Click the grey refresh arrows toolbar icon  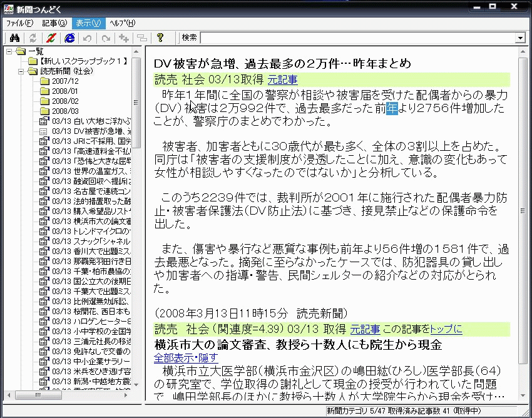click(33, 38)
